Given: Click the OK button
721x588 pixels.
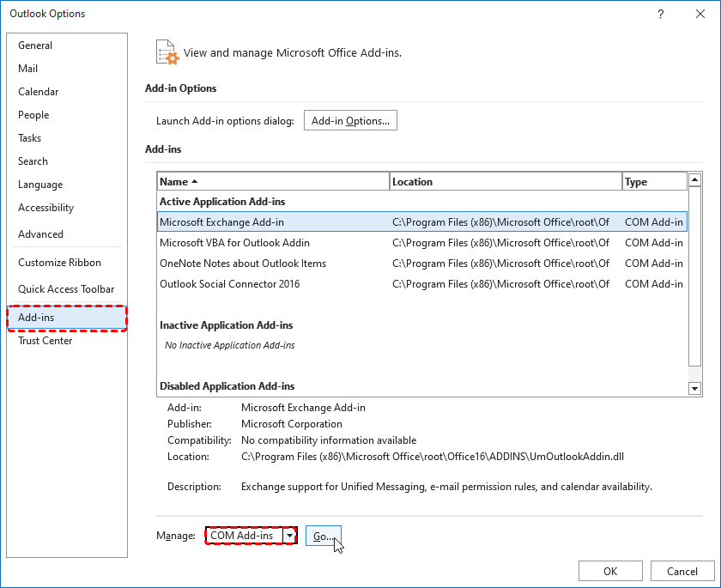Looking at the screenshot, I should [x=610, y=571].
